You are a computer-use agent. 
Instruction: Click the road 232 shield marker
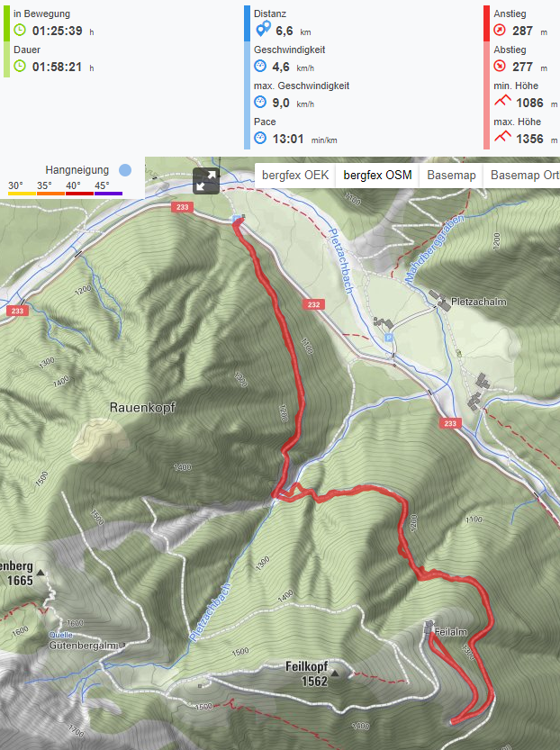click(313, 304)
